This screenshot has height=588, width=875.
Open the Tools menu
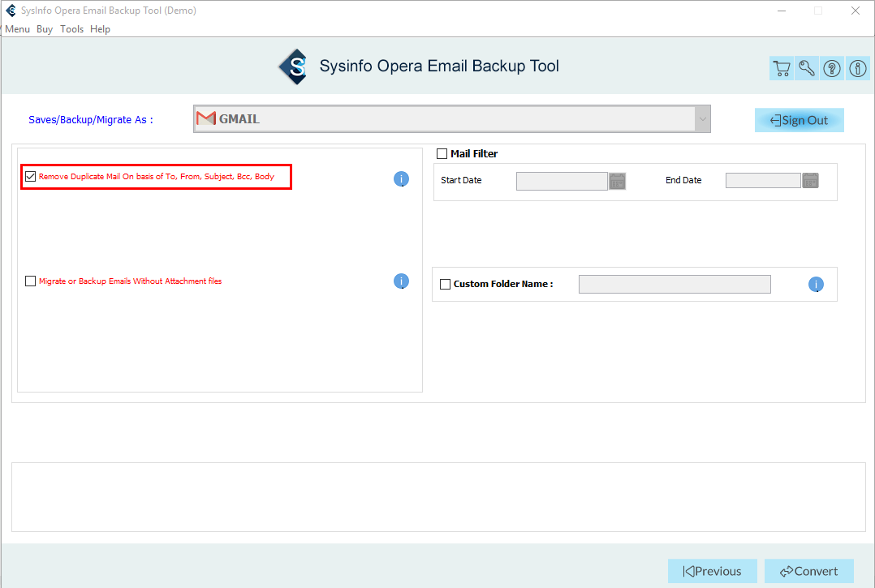point(72,29)
